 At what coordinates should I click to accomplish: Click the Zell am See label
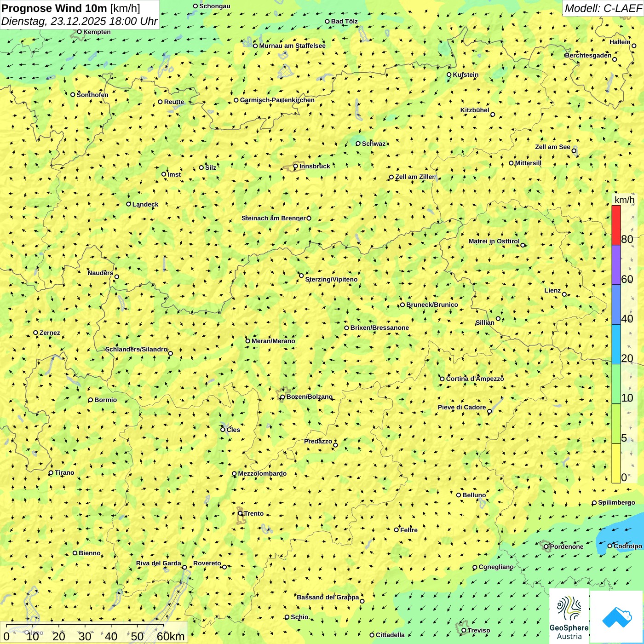point(552,147)
